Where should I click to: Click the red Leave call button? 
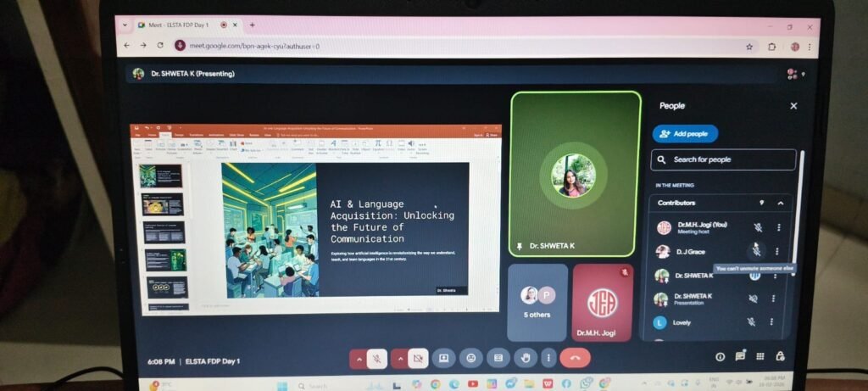click(575, 359)
